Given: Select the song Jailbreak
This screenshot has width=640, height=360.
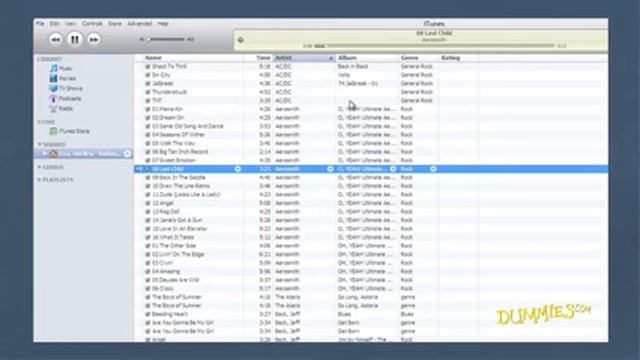Looking at the screenshot, I should [163, 83].
